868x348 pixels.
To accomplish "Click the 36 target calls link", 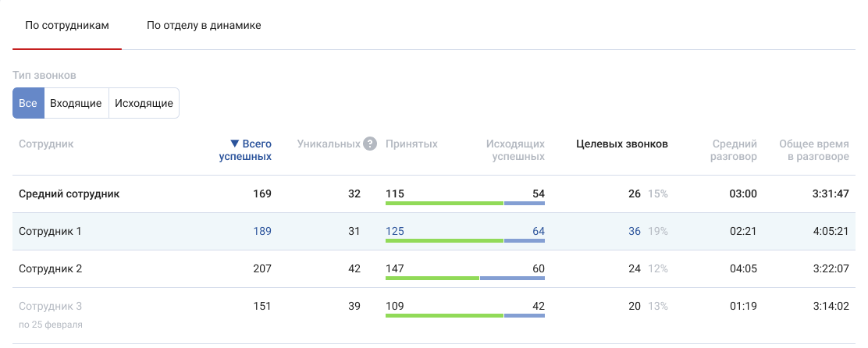I will tap(634, 231).
